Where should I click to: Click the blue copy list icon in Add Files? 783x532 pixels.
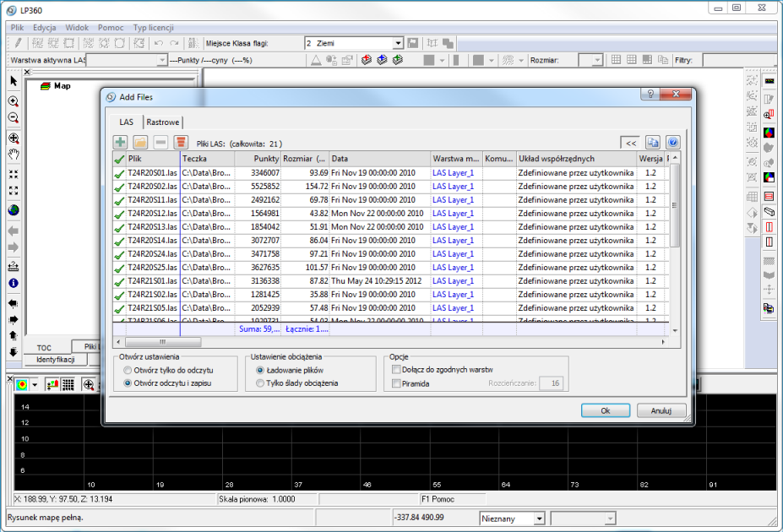point(653,143)
